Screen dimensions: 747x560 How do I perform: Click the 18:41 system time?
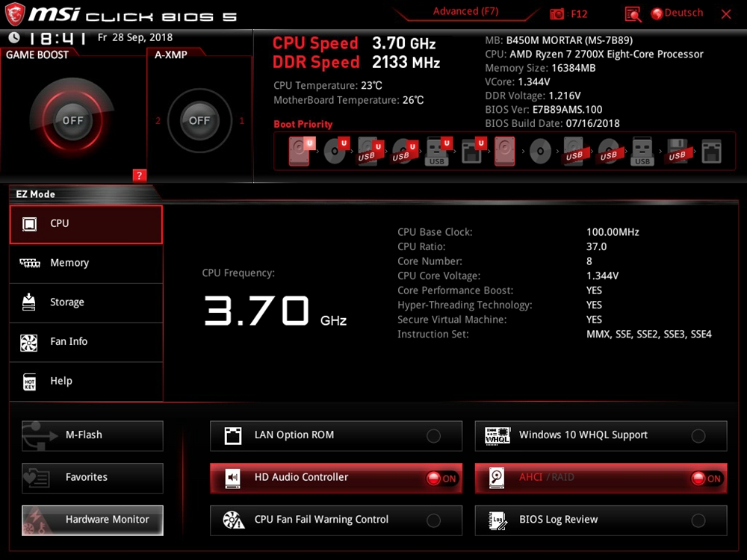pyautogui.click(x=58, y=37)
